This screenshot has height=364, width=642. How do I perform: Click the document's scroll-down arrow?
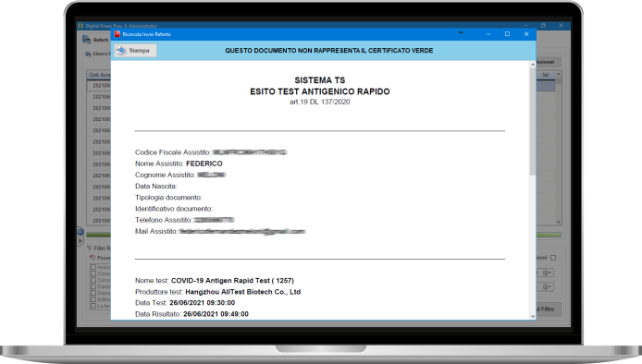[x=533, y=316]
